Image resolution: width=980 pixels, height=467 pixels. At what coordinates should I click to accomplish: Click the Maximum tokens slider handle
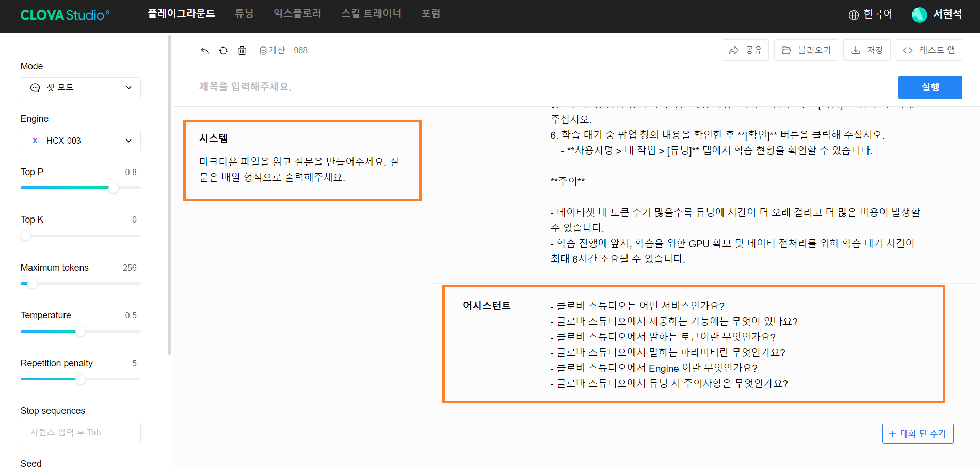coord(33,284)
